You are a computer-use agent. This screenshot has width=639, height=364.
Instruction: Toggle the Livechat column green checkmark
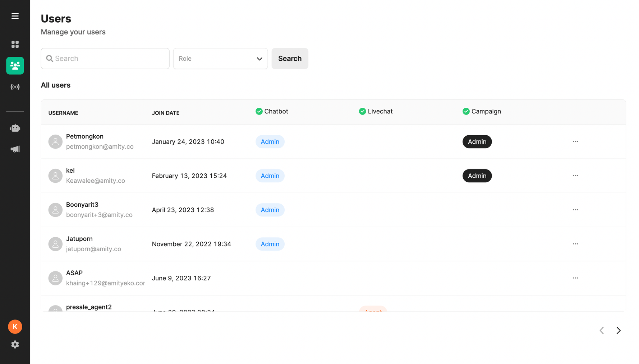362,111
